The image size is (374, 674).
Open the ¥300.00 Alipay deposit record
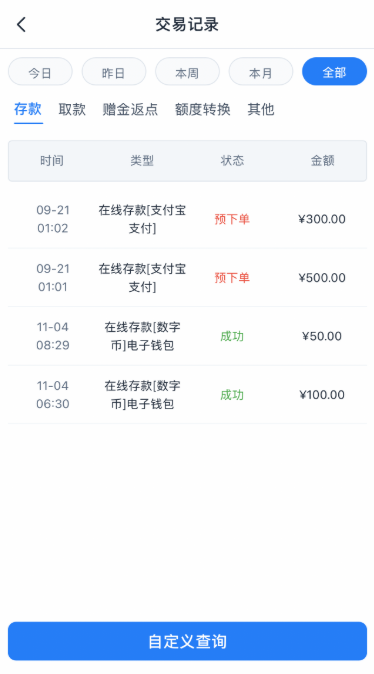[187, 219]
